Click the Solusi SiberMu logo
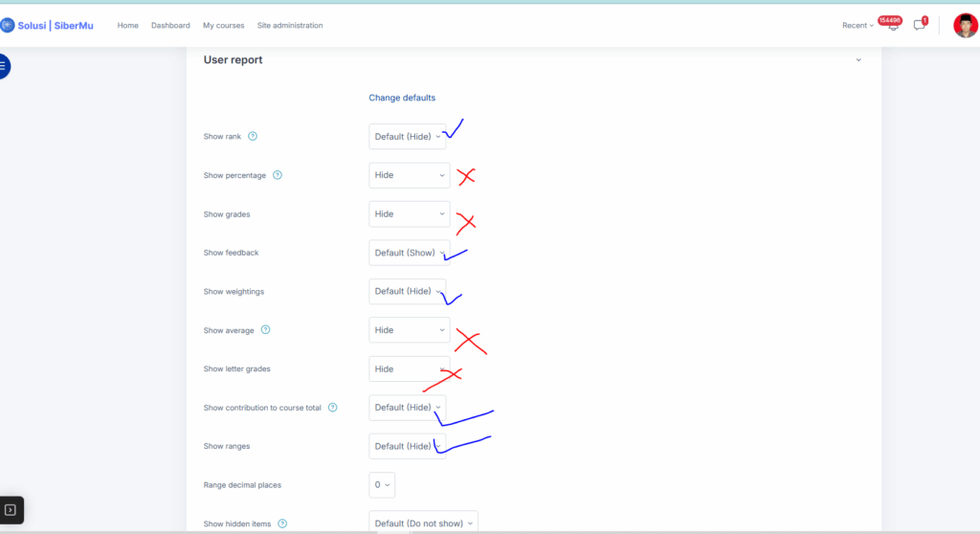Viewport: 980px width, 534px height. point(48,26)
